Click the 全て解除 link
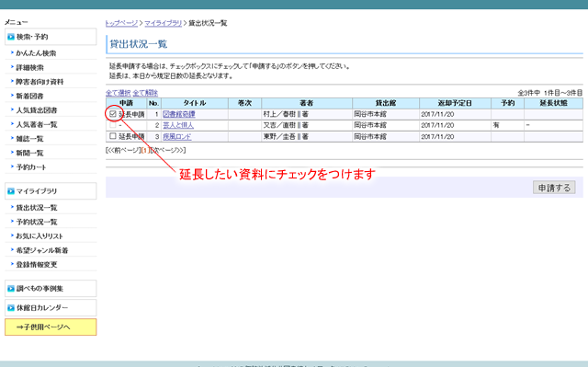Viewport: 588px width, 367px height. [x=145, y=93]
